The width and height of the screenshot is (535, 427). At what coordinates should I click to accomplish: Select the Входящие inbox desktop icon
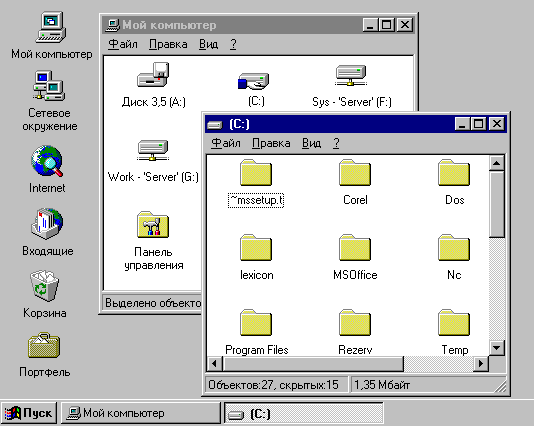point(47,224)
